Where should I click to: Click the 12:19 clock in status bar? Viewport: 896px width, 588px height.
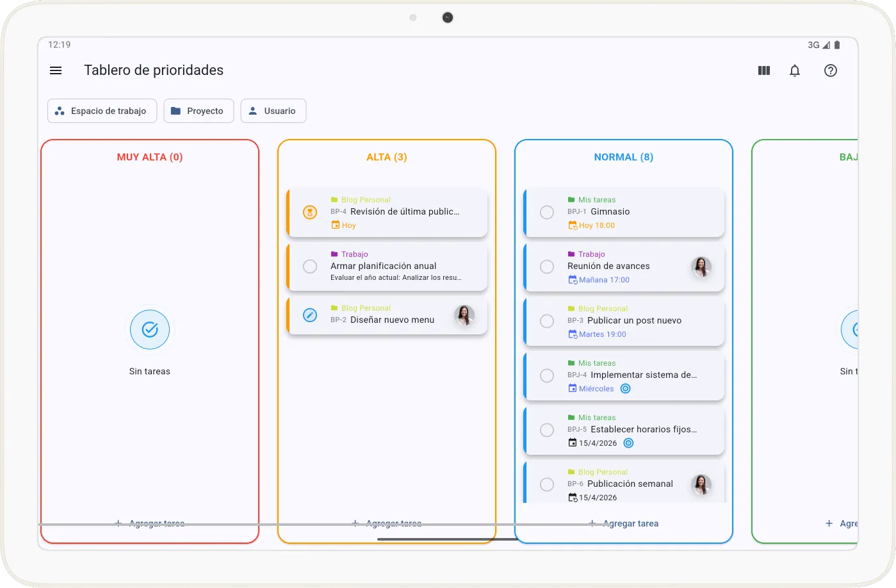[60, 45]
